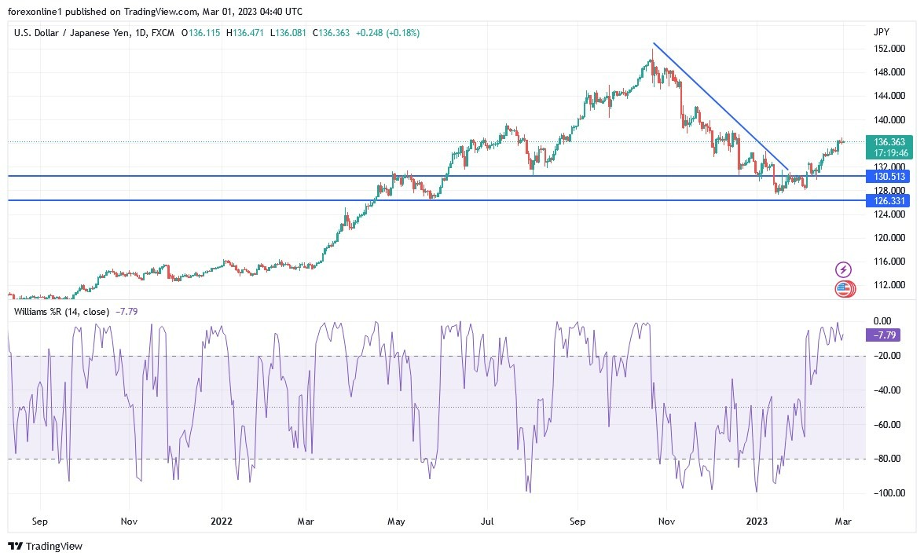Click the 126.331 price level label
Image resolution: width=924 pixels, height=560 pixels.
(889, 201)
